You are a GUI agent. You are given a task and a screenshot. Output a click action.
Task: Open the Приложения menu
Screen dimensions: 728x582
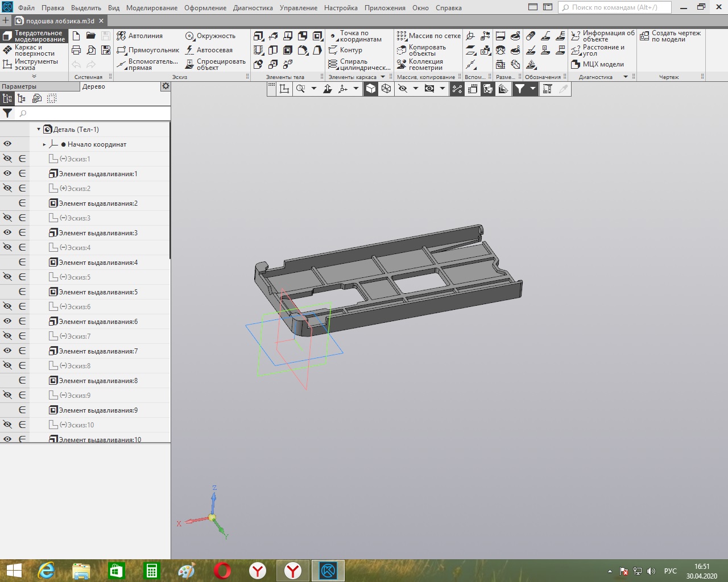pos(385,8)
